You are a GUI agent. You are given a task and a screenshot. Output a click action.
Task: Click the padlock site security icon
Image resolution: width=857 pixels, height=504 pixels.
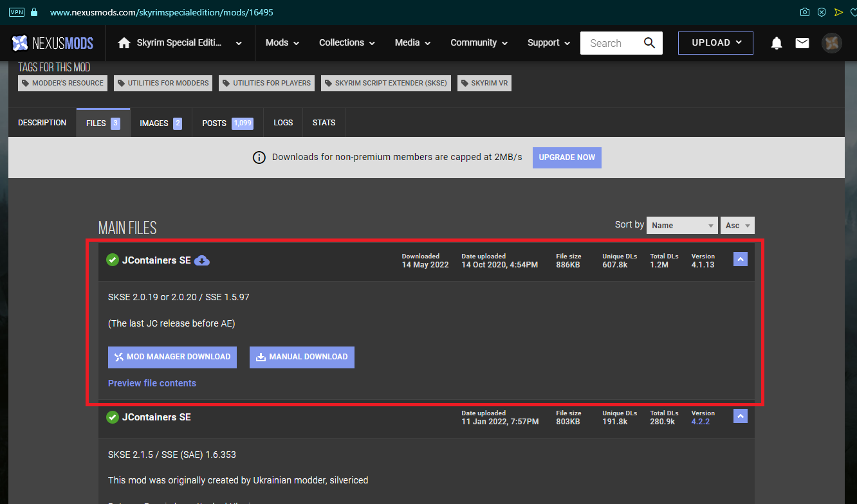tap(34, 12)
